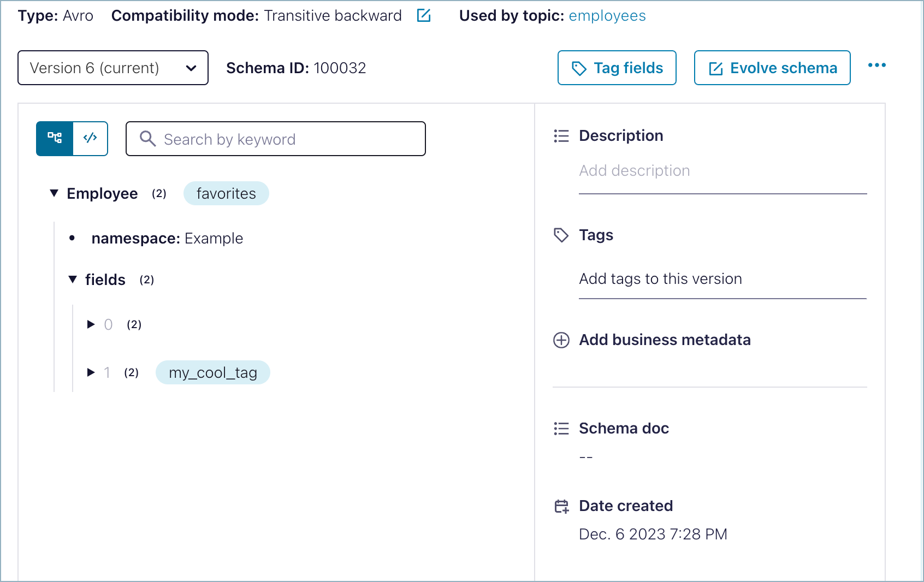
Task: Collapse the Employee tree node
Action: (54, 193)
